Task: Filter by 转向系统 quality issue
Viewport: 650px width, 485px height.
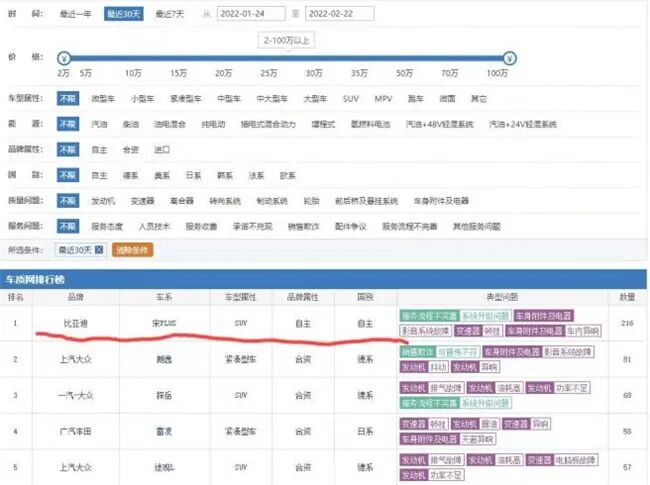Action: tap(225, 201)
